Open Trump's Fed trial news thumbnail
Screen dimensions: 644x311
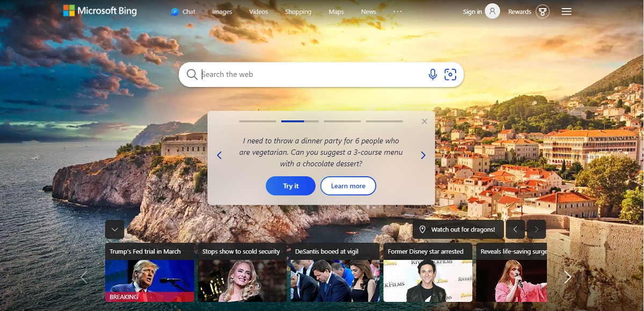pyautogui.click(x=149, y=280)
